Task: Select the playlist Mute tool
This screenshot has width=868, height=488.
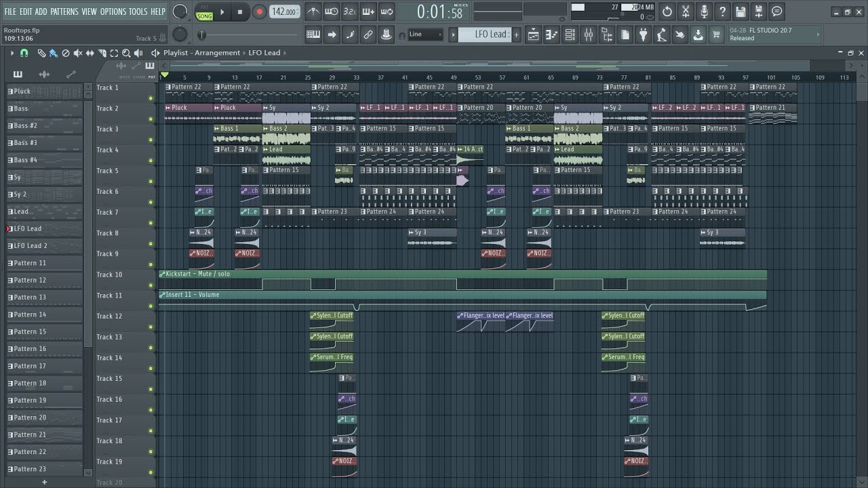Action: pos(78,53)
